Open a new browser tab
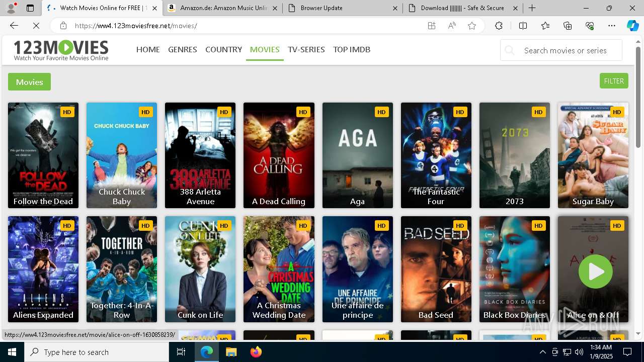 pos(532,8)
